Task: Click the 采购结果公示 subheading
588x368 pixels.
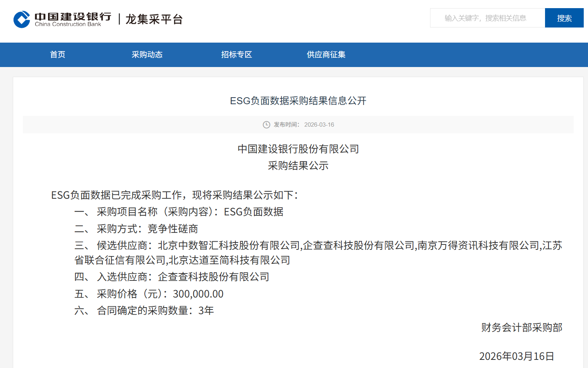Action: pos(298,166)
